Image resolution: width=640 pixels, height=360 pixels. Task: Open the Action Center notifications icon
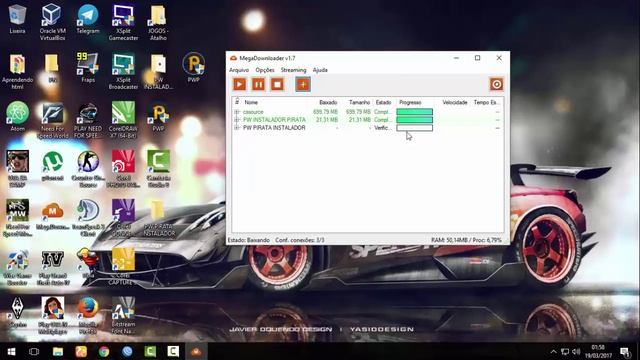tap(625, 351)
